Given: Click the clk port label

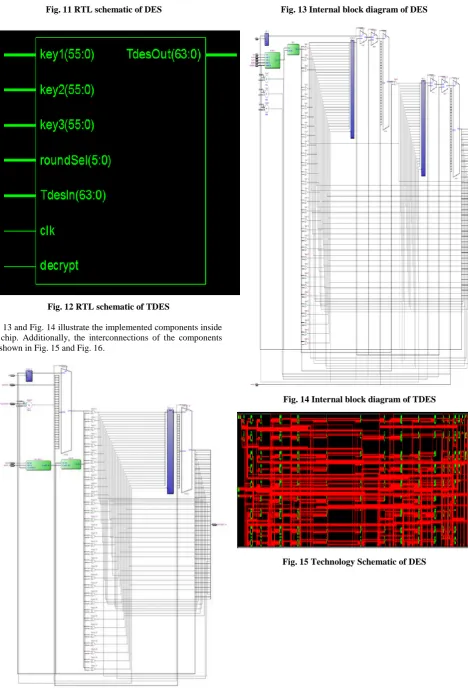Looking at the screenshot, I should click(x=47, y=230).
